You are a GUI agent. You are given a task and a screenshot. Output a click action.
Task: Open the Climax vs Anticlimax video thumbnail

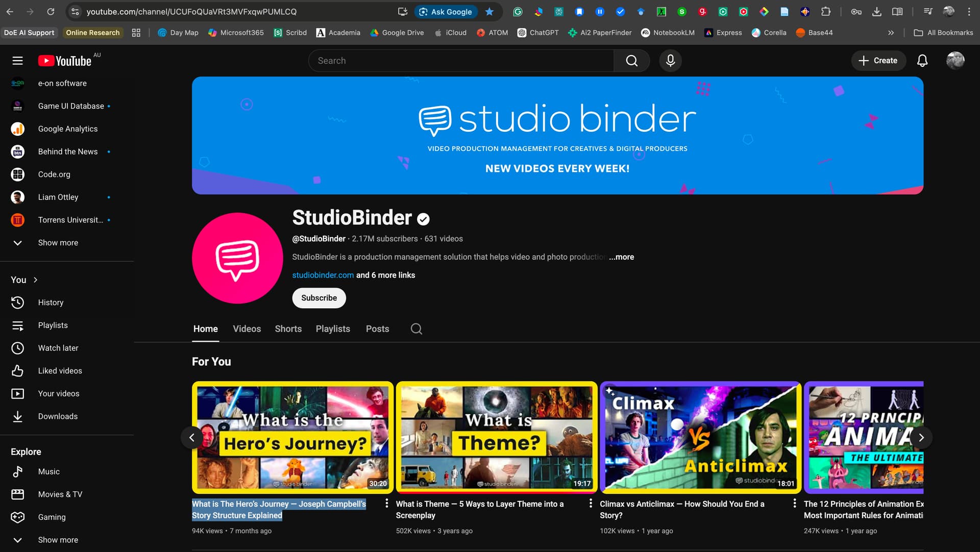700,437
